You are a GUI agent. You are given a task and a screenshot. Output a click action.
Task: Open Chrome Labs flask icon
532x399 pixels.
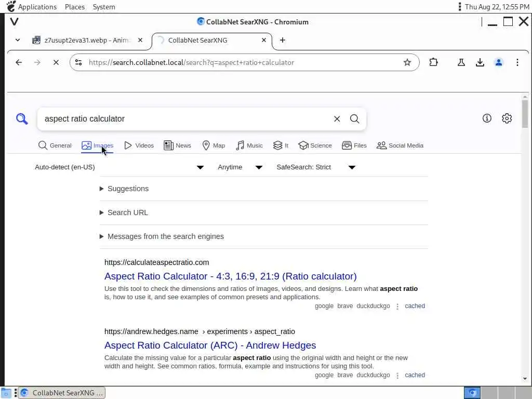tap(461, 62)
